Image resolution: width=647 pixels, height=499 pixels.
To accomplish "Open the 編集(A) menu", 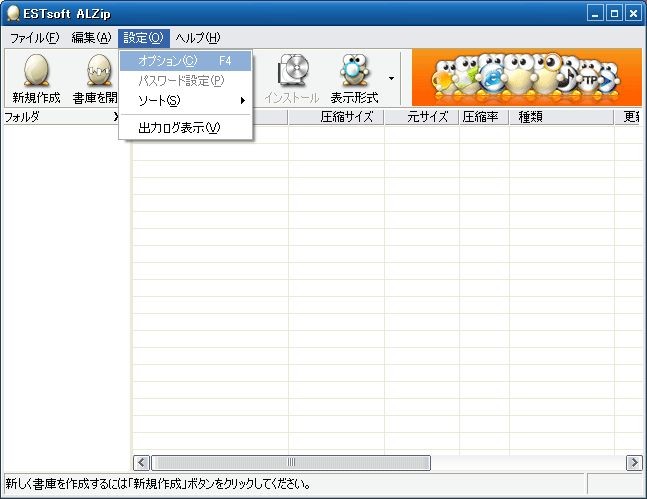I will point(91,38).
